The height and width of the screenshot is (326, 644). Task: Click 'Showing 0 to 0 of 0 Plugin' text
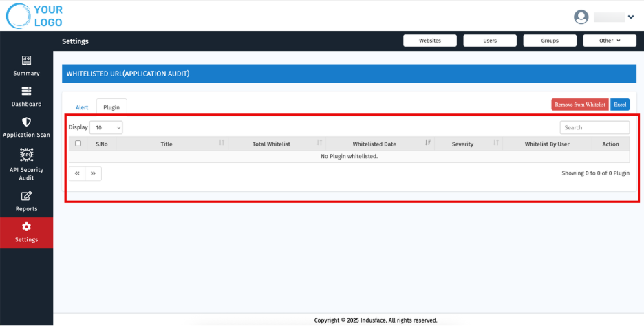596,173
